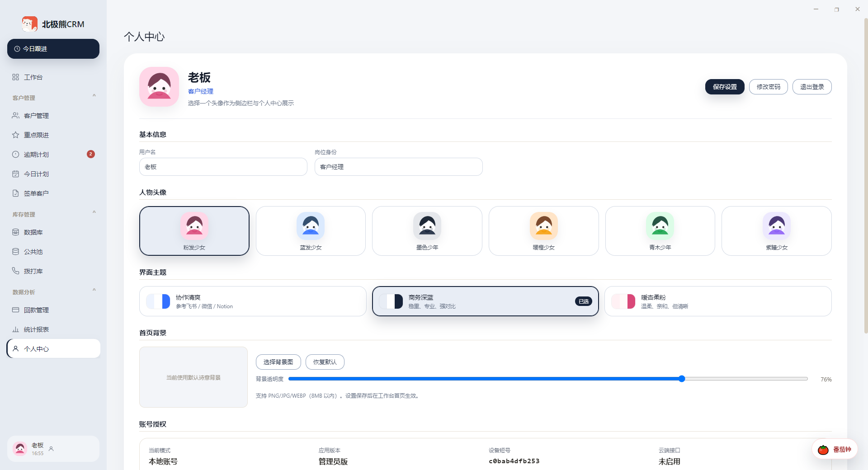The height and width of the screenshot is (470, 868).
Task: Click the user icon beside 老板 at sidebar bottom
Action: click(51, 449)
